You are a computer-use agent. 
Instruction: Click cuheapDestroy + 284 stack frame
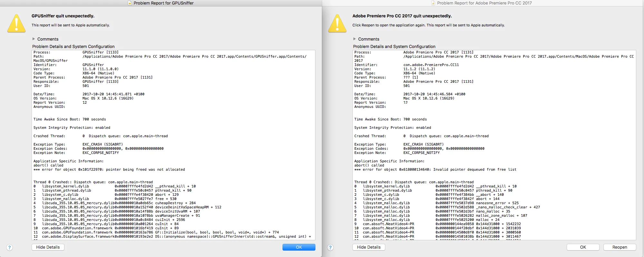click(x=115, y=203)
